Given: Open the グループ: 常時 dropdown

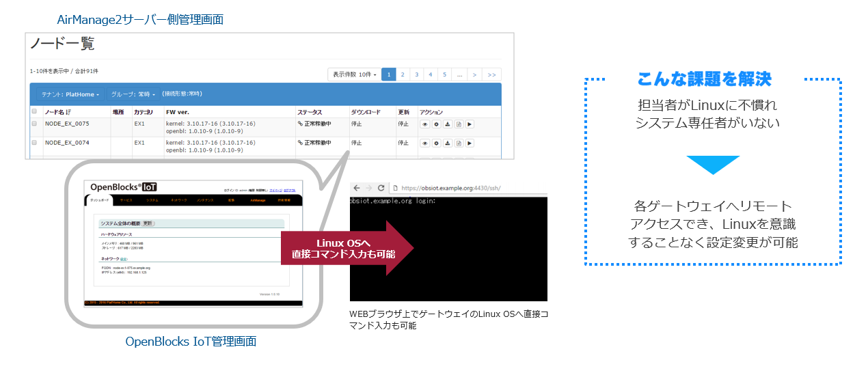Looking at the screenshot, I should [133, 94].
